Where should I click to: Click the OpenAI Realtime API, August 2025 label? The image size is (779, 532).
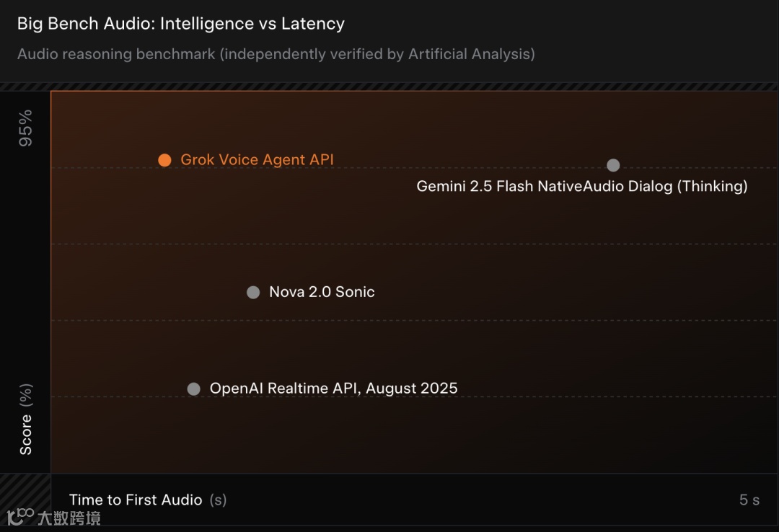(x=333, y=389)
